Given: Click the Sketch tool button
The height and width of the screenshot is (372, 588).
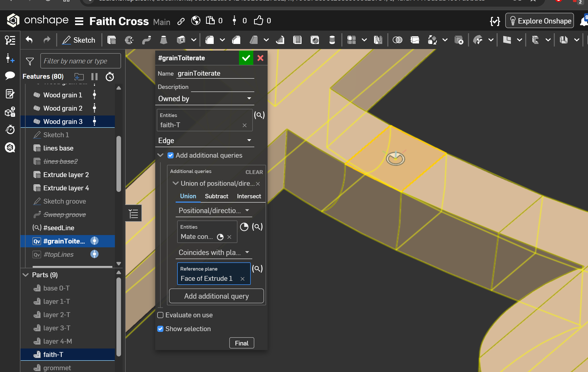Looking at the screenshot, I should pos(79,40).
